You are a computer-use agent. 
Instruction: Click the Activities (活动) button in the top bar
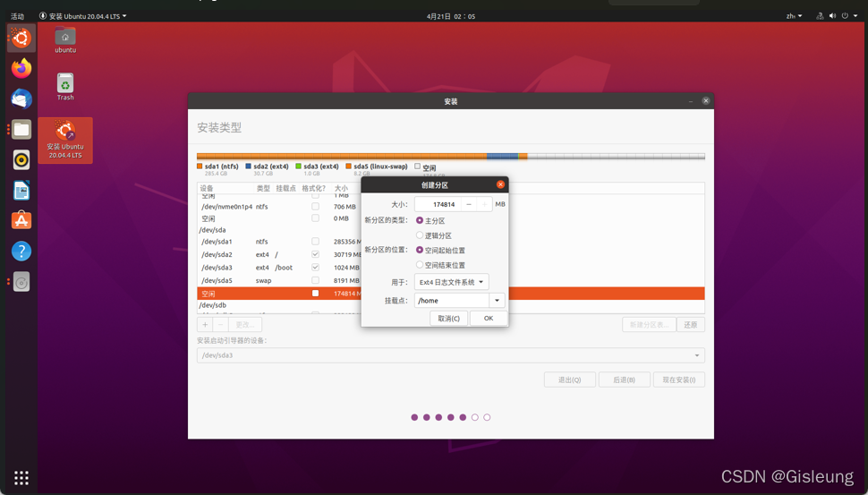(x=18, y=16)
